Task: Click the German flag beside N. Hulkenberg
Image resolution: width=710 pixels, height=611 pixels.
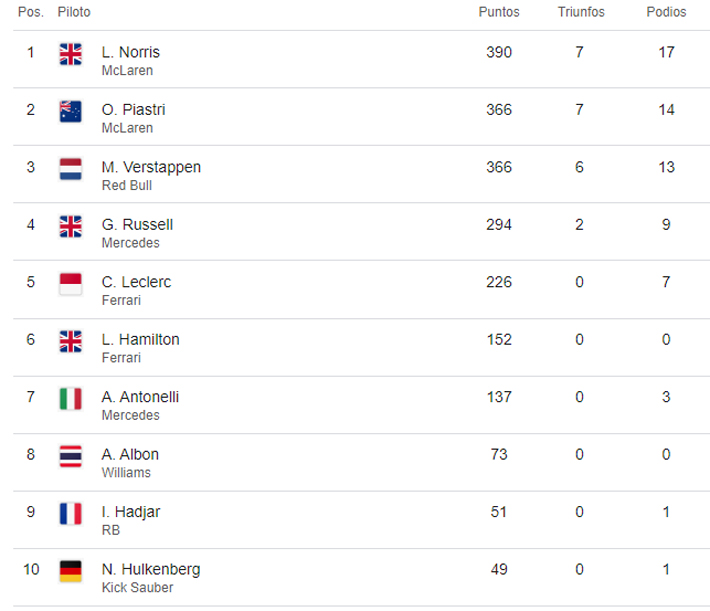Action: click(x=70, y=570)
